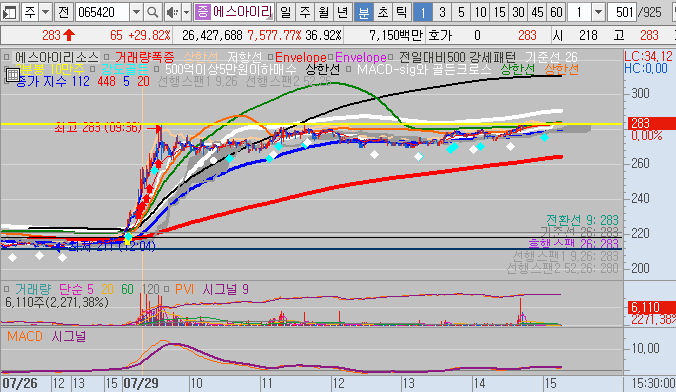
Task: Select the 전 toolbar button
Action: click(x=63, y=12)
